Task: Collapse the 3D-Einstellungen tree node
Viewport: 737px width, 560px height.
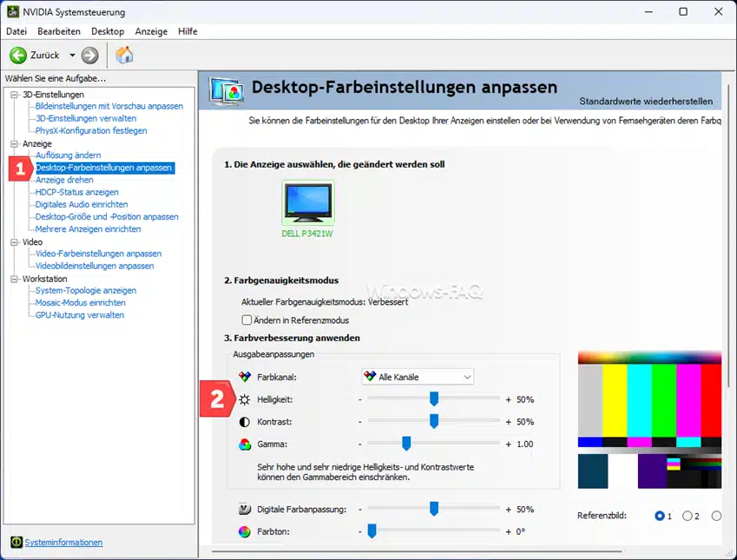Action: (14, 95)
